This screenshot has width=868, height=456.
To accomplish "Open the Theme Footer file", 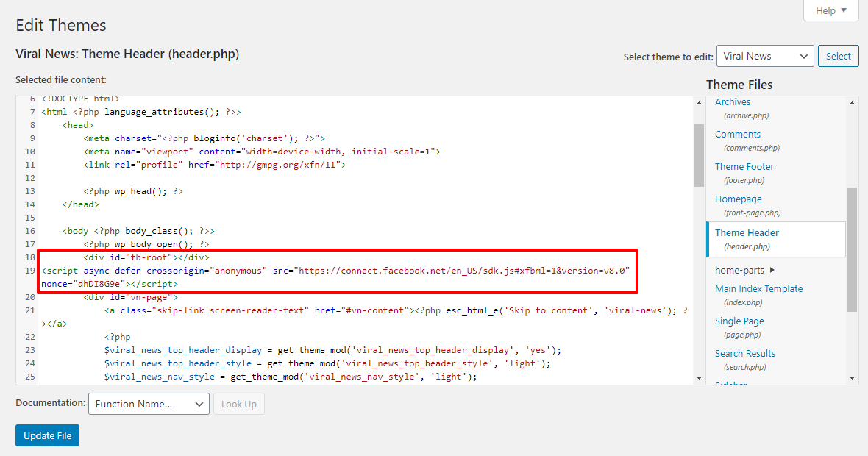I will (744, 166).
